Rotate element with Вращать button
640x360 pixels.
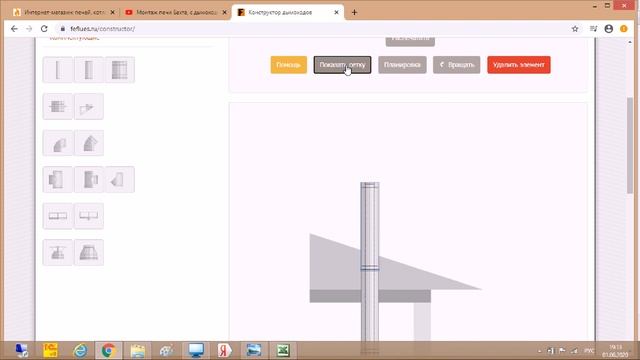coord(456,65)
